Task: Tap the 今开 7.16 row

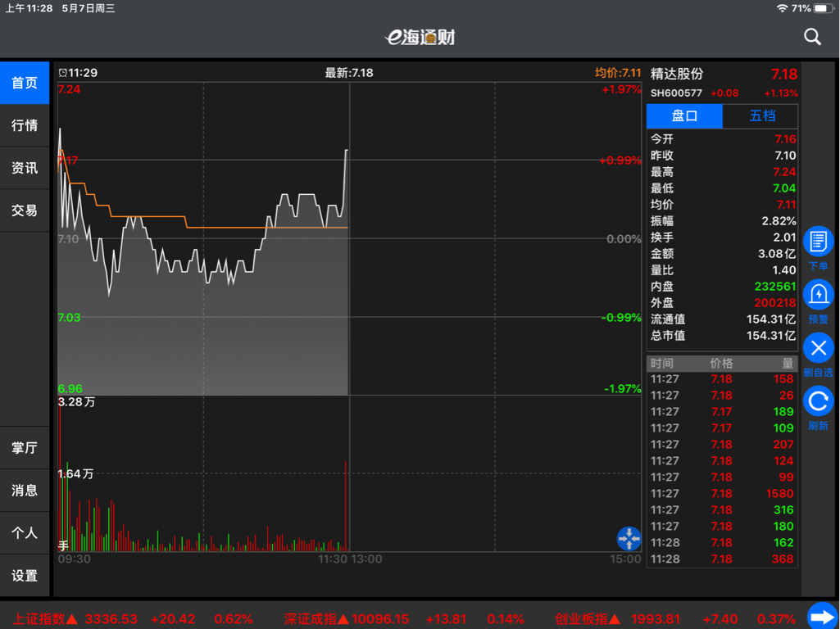Action: click(723, 139)
